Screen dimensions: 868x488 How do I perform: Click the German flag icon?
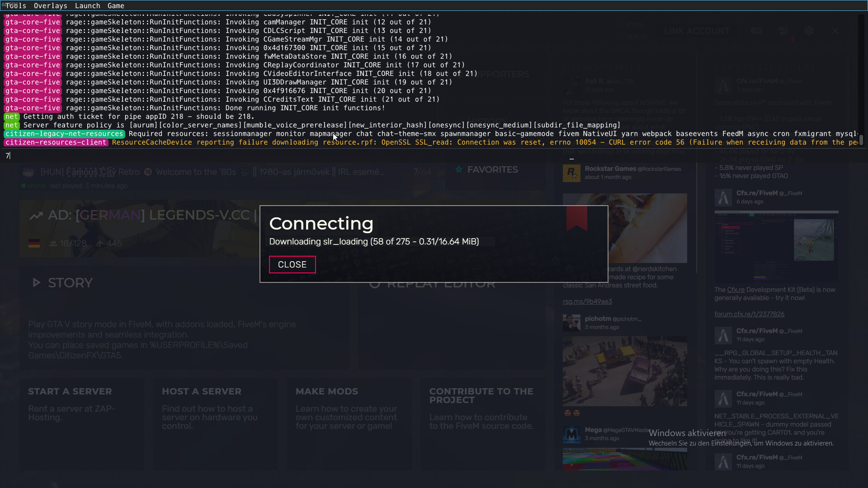pos(34,243)
